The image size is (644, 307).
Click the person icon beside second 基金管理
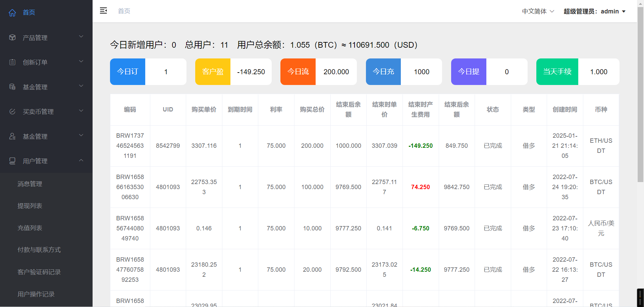(x=12, y=136)
